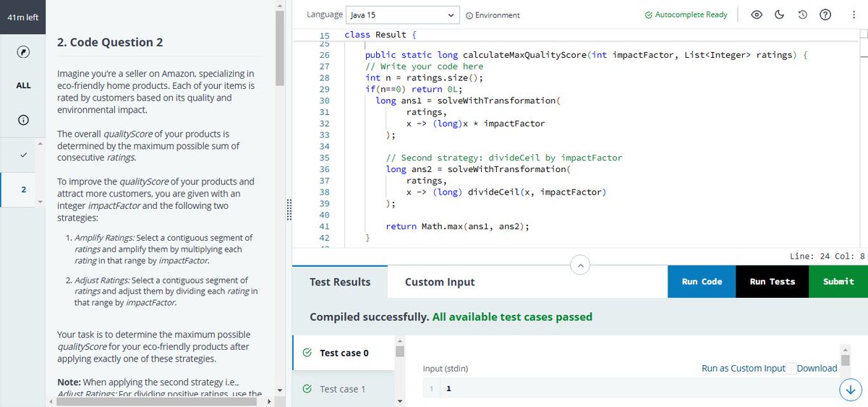Click the timer showing 41m left
The image size is (868, 407).
(x=23, y=17)
